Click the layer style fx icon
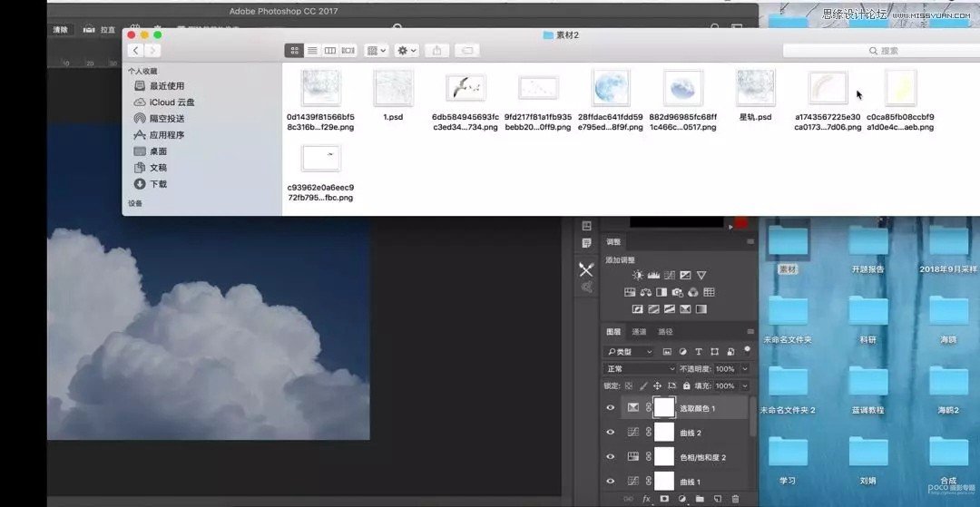This screenshot has height=507, width=980. pyautogui.click(x=646, y=500)
